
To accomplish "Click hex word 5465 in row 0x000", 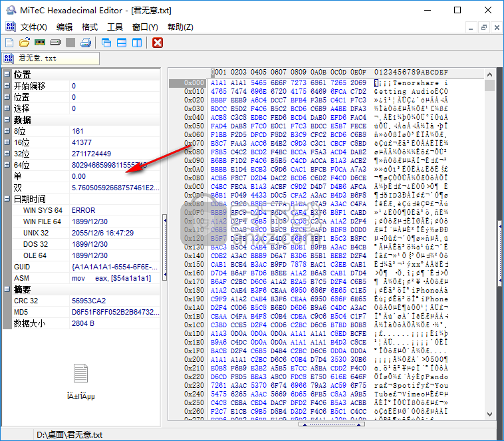I will 259,83.
